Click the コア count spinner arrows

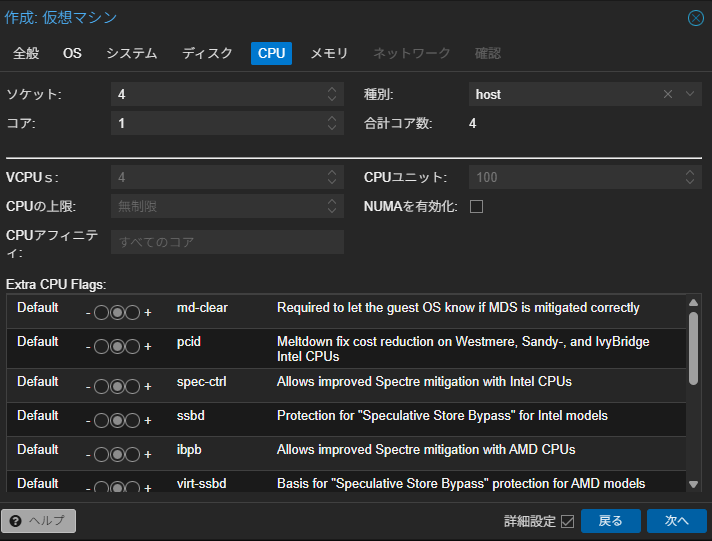pos(332,124)
